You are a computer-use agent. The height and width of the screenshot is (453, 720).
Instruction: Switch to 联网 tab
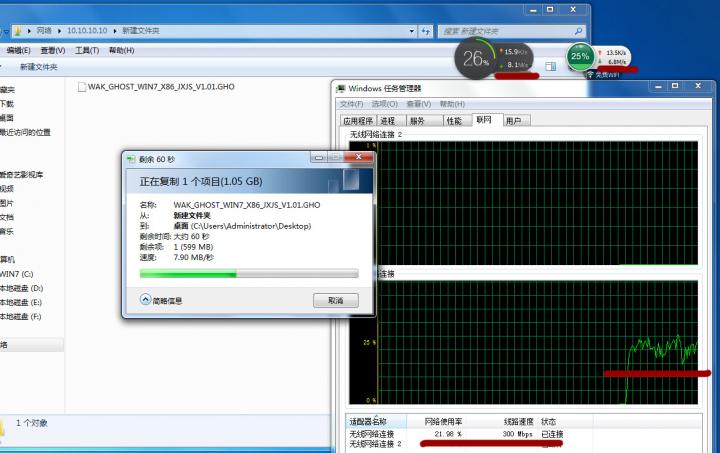coord(487,120)
